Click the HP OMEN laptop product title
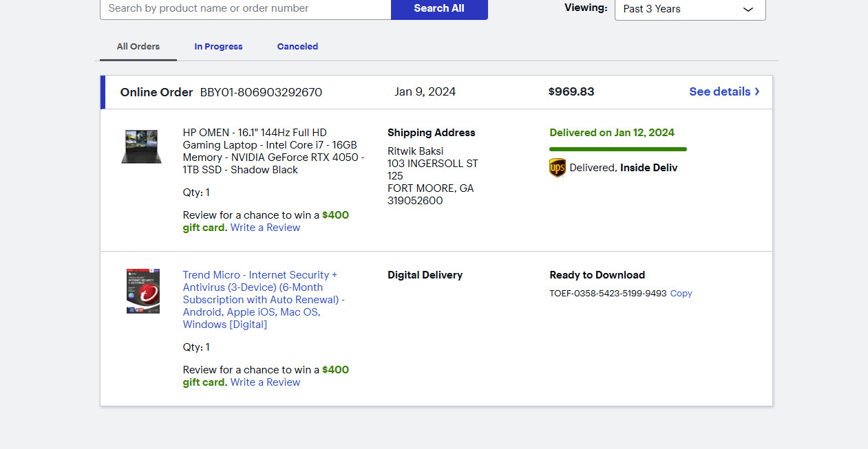The height and width of the screenshot is (449, 868). pyautogui.click(x=273, y=151)
